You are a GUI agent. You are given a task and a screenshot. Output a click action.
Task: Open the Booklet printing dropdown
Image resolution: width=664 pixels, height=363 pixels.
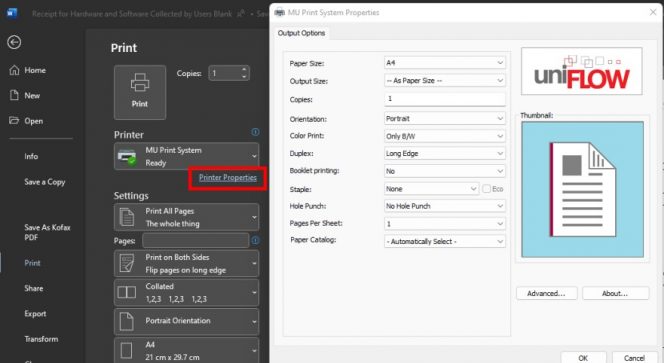[x=445, y=171]
